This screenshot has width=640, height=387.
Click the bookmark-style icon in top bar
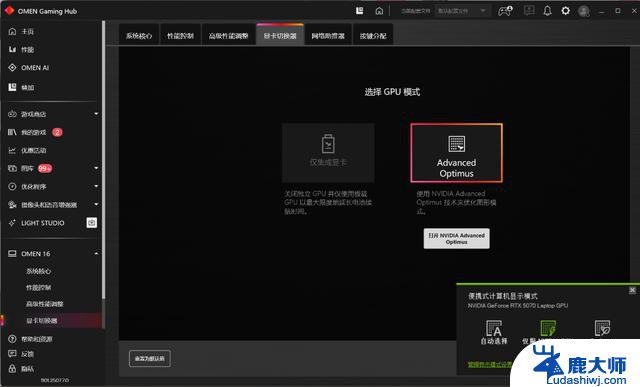(360, 11)
